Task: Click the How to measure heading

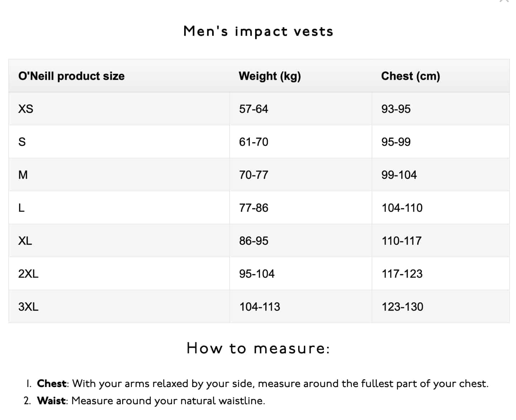Action: tap(258, 348)
